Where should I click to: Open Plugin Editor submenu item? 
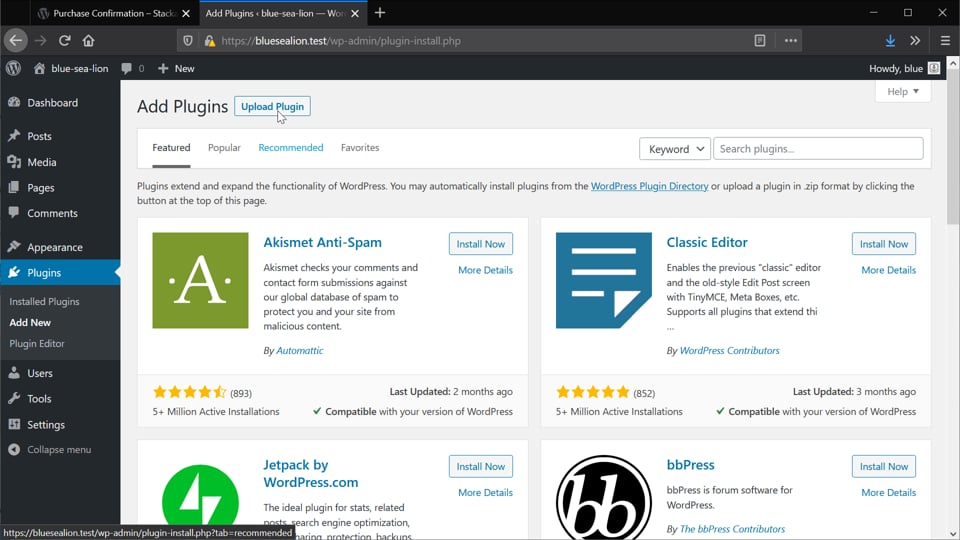pyautogui.click(x=37, y=343)
